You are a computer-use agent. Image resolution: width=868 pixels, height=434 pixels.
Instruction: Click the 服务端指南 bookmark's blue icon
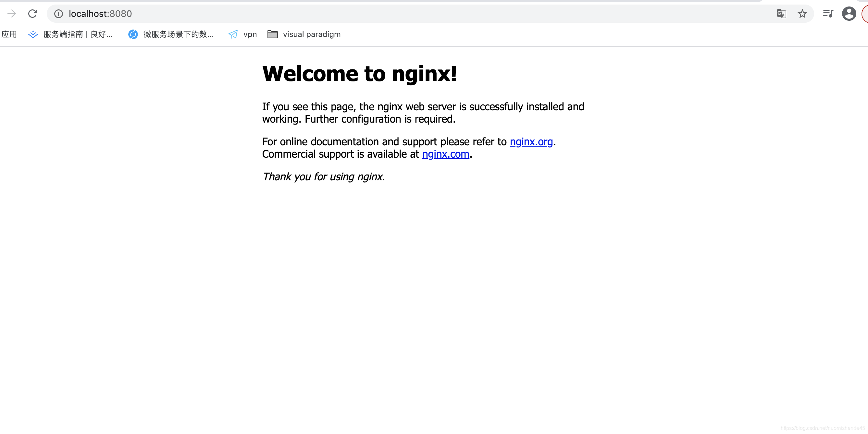(33, 34)
